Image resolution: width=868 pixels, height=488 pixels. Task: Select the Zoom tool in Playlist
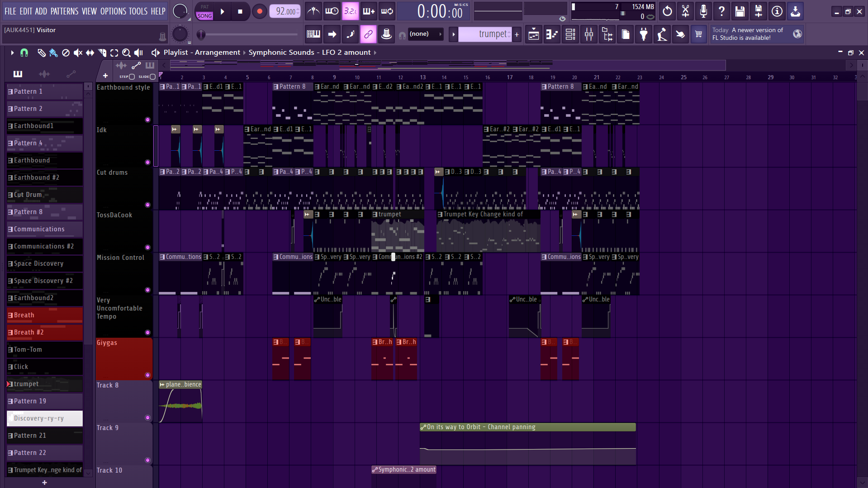[126, 53]
